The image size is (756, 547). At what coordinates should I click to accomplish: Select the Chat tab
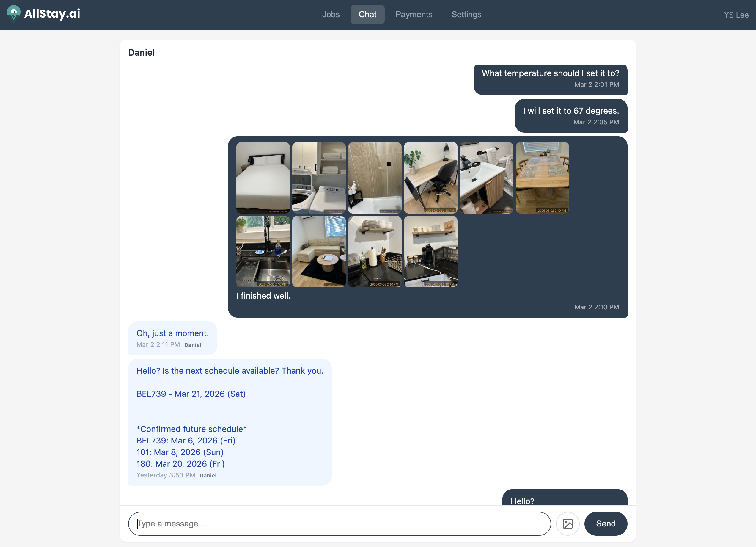(x=367, y=14)
